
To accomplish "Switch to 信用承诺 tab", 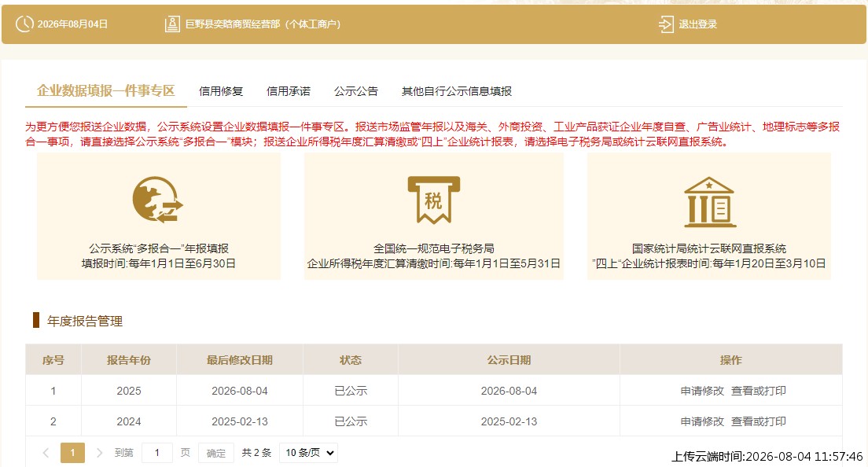I will coord(289,91).
